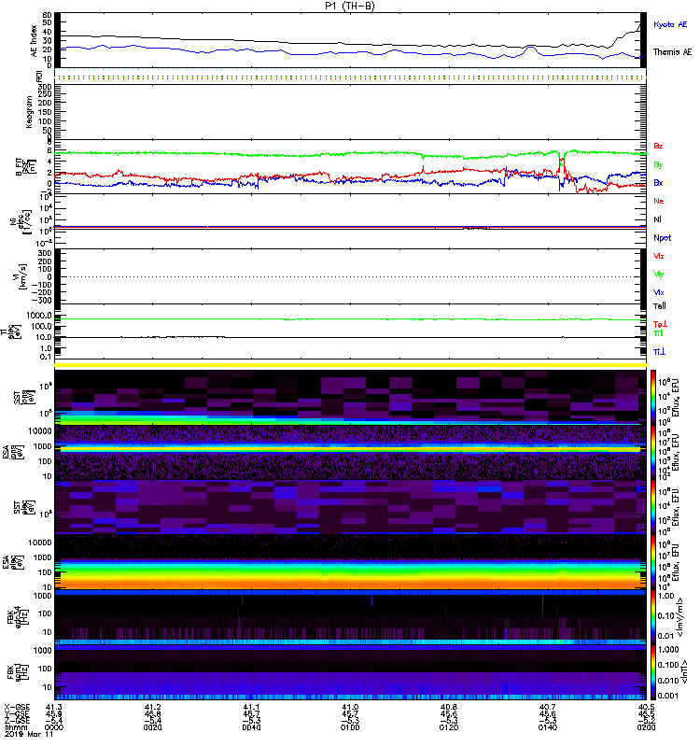Click the FBK scm1 <|nT|> color bar

pyautogui.click(x=653, y=672)
